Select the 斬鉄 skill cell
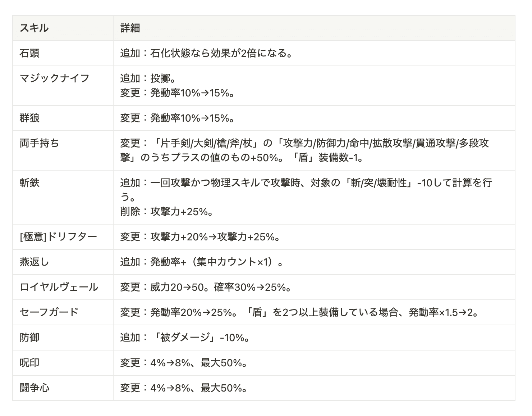The height and width of the screenshot is (416, 532). point(63,197)
